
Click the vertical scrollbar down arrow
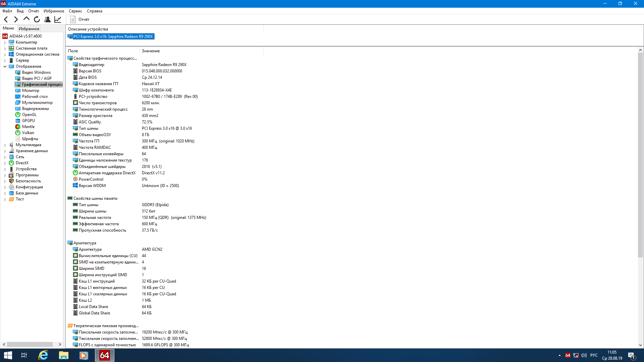[640, 345]
